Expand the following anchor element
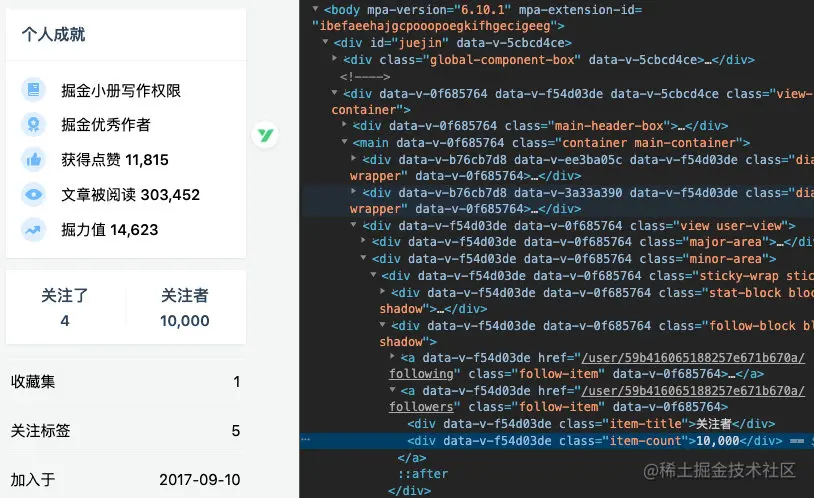 [x=392, y=357]
